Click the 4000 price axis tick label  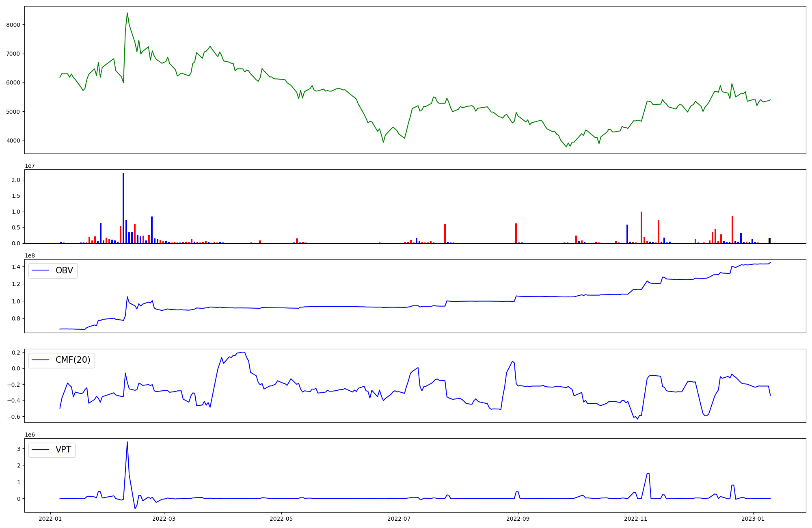pos(13,141)
